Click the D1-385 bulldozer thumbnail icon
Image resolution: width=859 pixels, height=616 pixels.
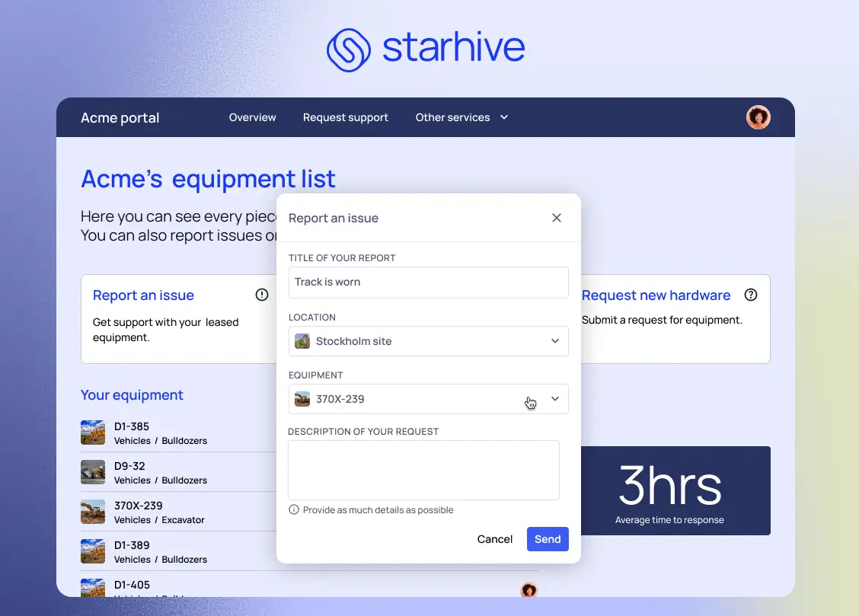coord(92,432)
